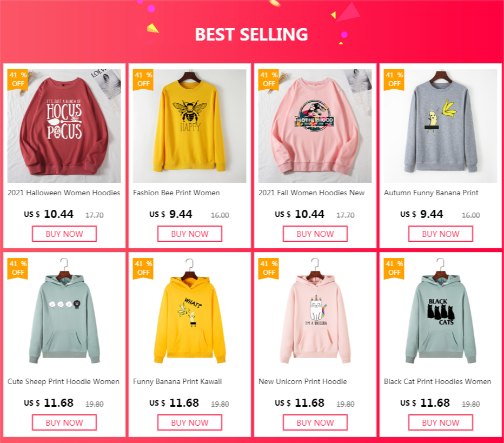Click Buy Now under Funny Banana Print Kawaii

point(190,422)
